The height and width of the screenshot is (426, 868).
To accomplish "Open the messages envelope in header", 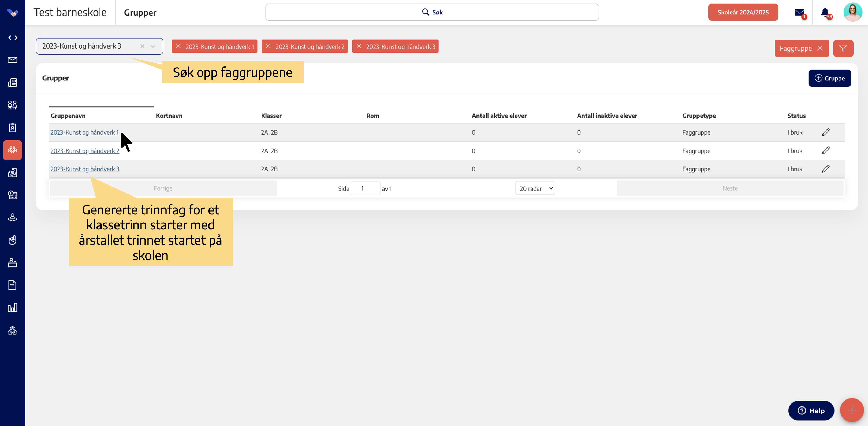I will (x=800, y=13).
